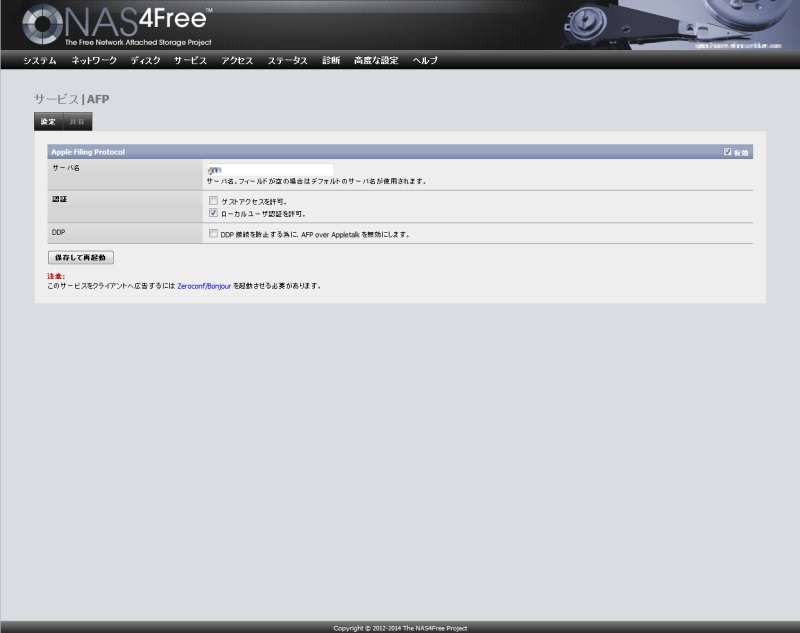Open the サービス menu
This screenshot has width=800, height=633.
190,60
